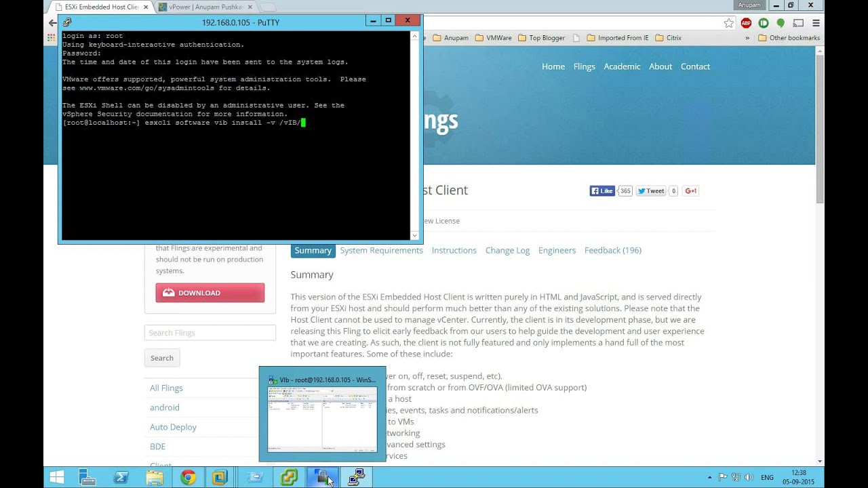This screenshot has width=868, height=488.
Task: Select the System Requirements tab
Action: 381,250
